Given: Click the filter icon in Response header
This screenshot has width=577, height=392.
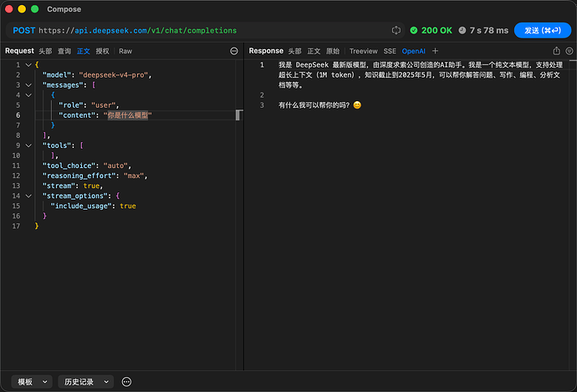Looking at the screenshot, I should 569,51.
